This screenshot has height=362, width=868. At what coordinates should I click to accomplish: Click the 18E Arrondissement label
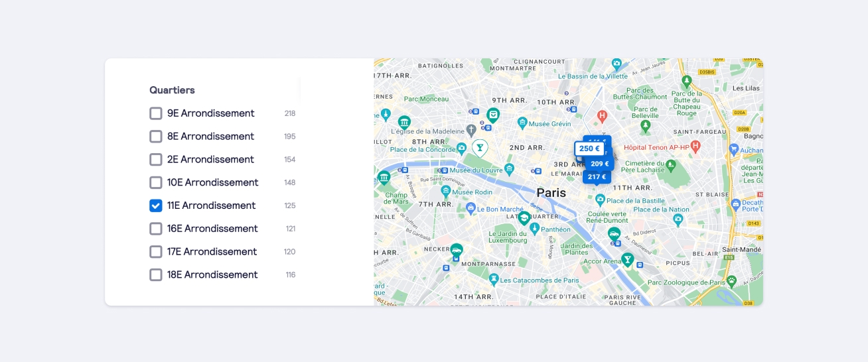(211, 274)
